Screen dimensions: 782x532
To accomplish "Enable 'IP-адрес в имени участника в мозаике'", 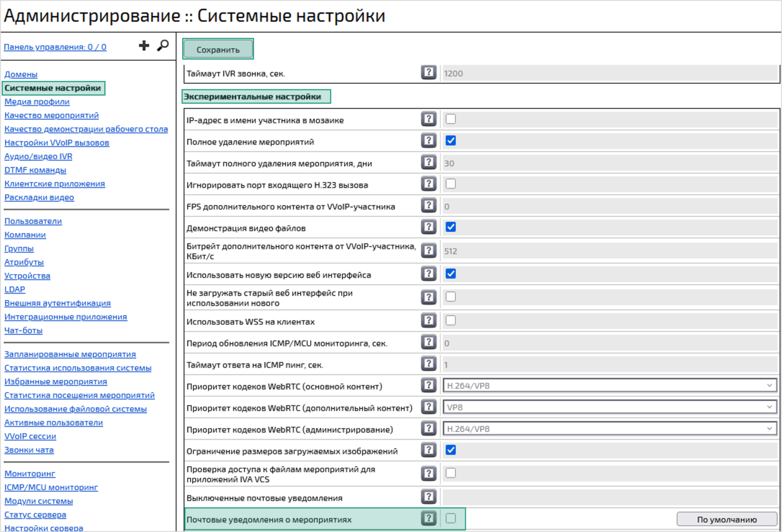I will [x=450, y=119].
